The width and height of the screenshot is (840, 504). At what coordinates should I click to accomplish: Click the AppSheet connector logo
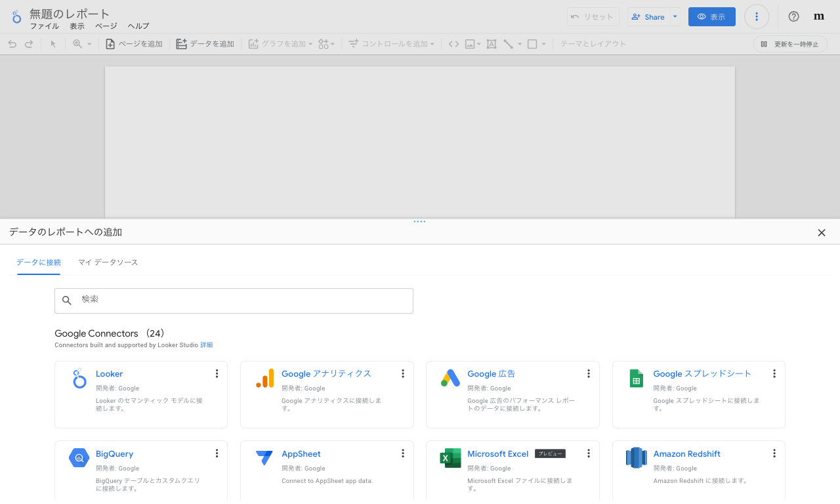point(264,458)
